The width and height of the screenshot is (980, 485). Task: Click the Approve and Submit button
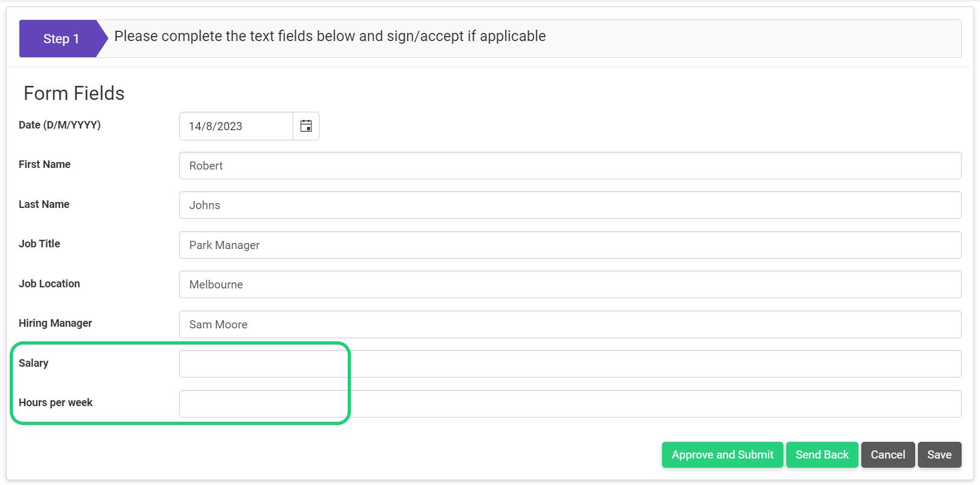(x=722, y=455)
